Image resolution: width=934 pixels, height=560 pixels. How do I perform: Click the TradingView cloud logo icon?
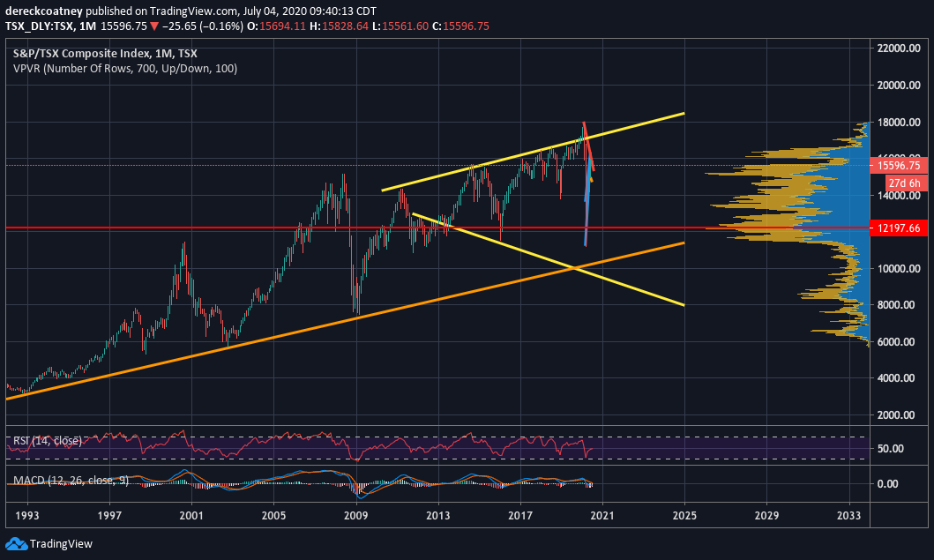[x=16, y=543]
